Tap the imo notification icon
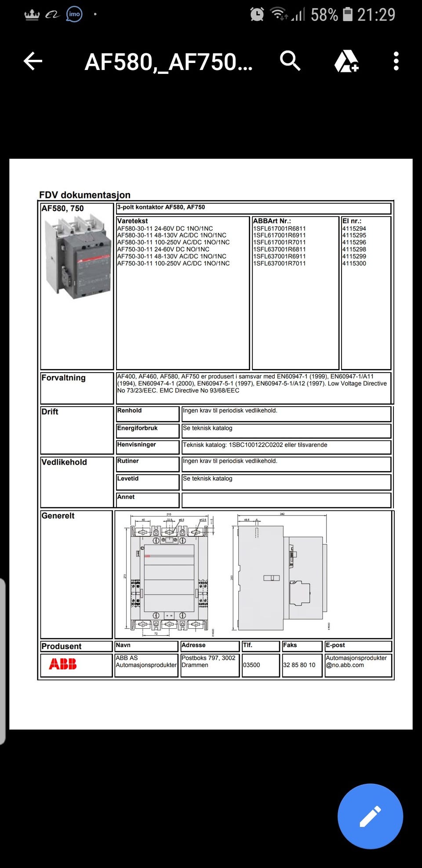This screenshot has height=868, width=422. (74, 14)
